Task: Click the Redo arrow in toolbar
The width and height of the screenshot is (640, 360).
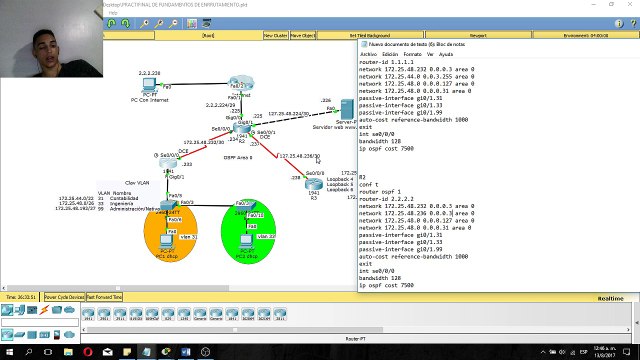Action: (126, 24)
